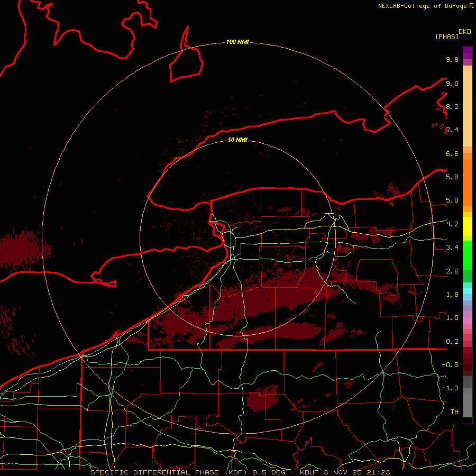The image size is (476, 476).
Task: Click the 5.8 scale value
Action: pos(452,177)
